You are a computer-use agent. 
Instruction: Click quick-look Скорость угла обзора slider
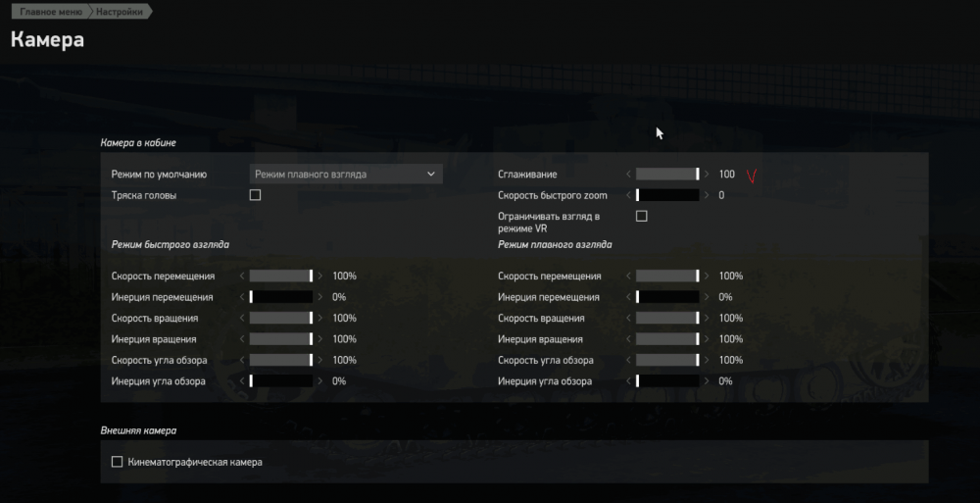coord(281,360)
